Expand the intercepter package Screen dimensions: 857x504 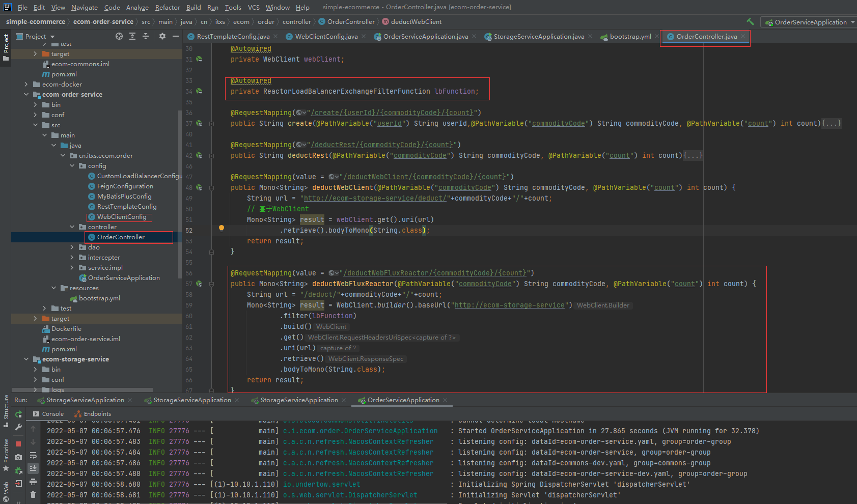click(x=72, y=258)
